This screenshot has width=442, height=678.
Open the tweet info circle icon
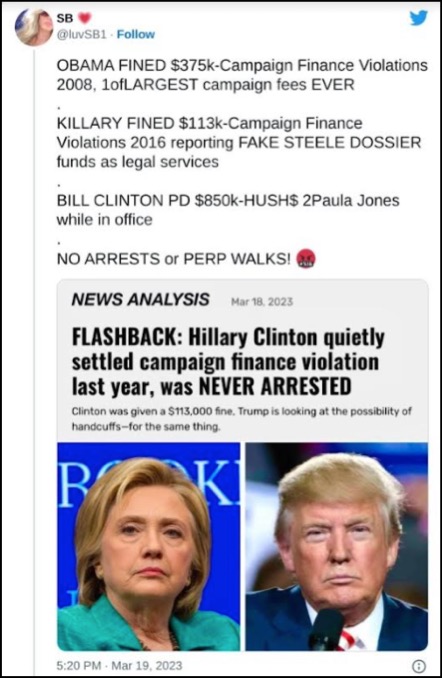[418, 665]
